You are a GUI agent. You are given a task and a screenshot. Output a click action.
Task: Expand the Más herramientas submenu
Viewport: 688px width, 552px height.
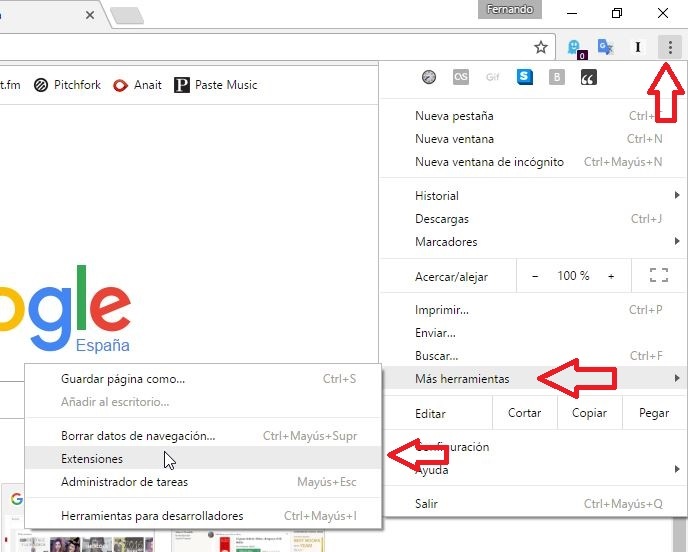tap(462, 379)
